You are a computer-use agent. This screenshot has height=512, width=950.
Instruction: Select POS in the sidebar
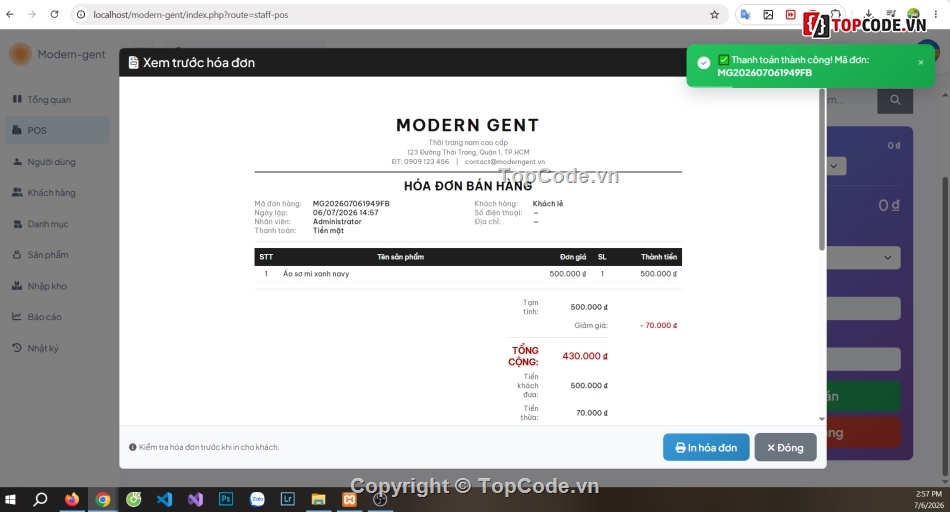[58, 130]
